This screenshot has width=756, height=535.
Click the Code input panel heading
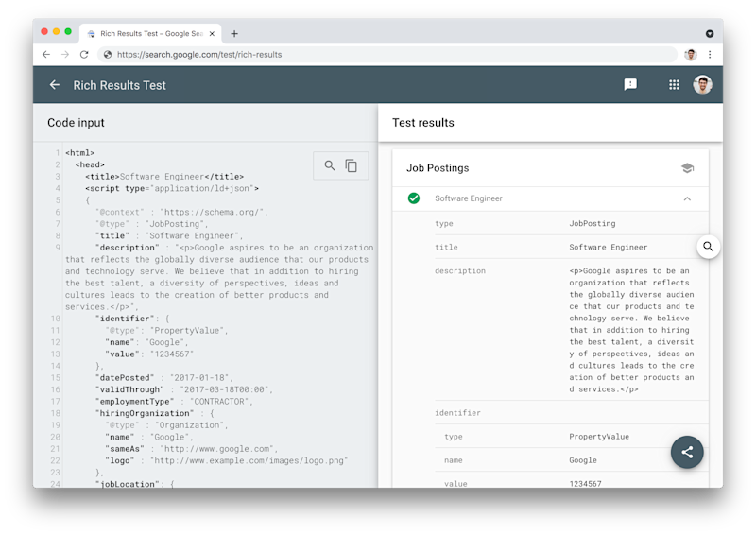pos(76,123)
